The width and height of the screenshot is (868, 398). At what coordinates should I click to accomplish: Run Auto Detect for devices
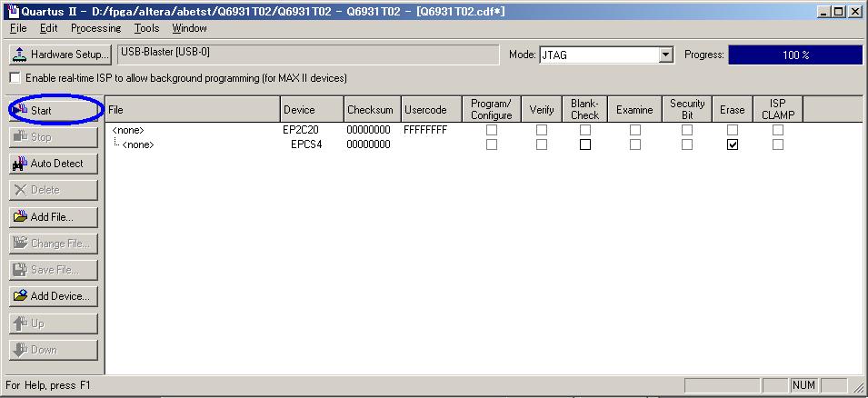click(53, 164)
